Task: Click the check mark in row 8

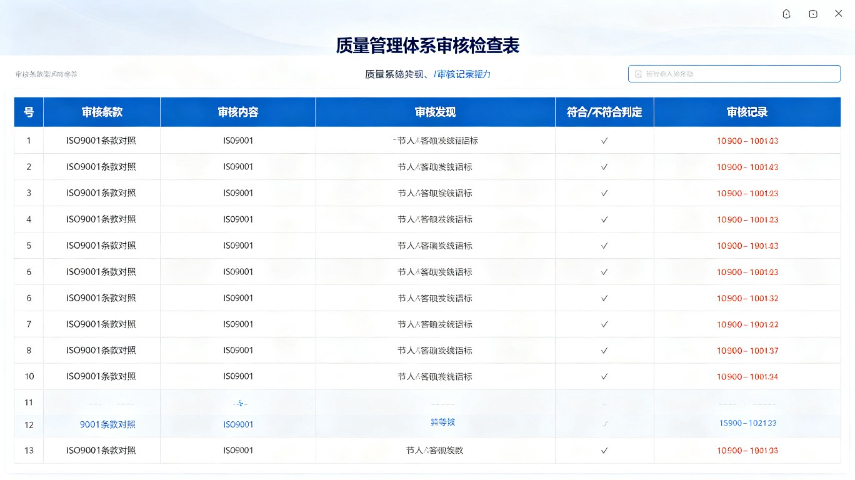Action: [604, 350]
